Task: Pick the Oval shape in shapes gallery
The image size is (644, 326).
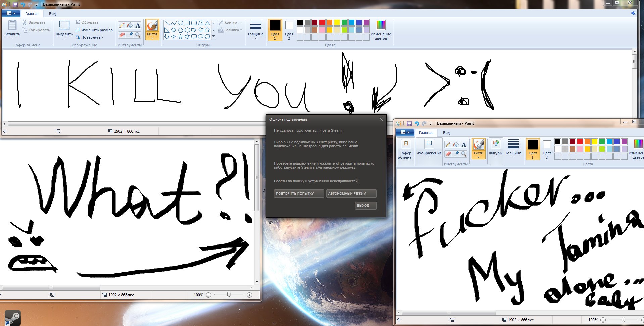Action: click(x=180, y=23)
